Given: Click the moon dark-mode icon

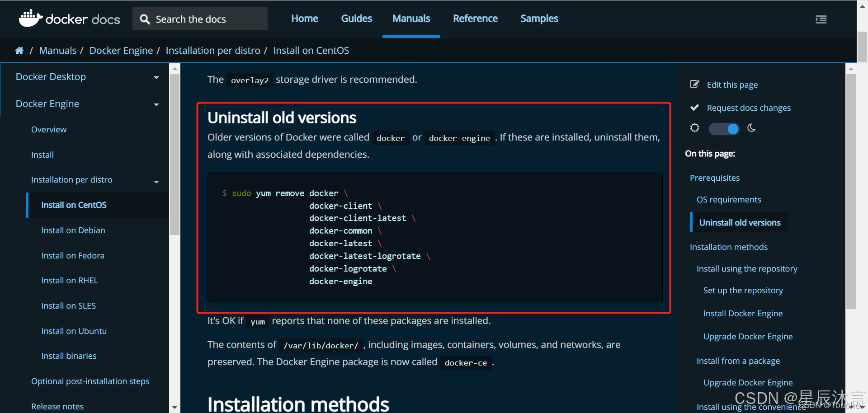Looking at the screenshot, I should [x=751, y=128].
